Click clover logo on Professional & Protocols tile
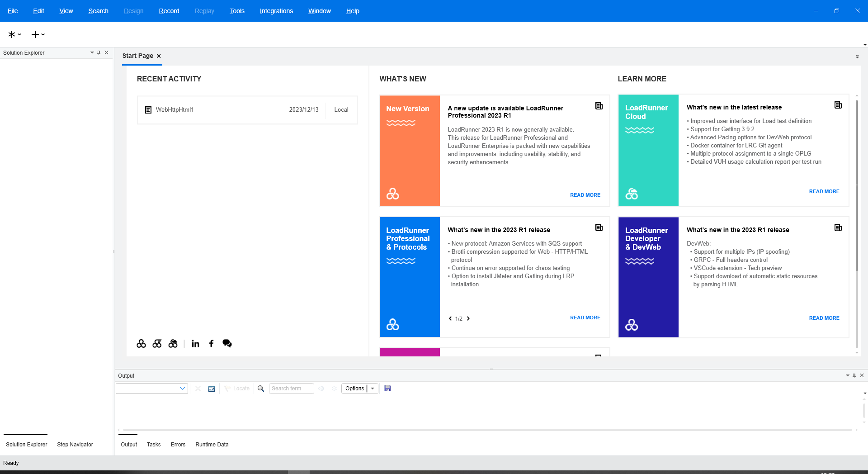 [x=393, y=325]
